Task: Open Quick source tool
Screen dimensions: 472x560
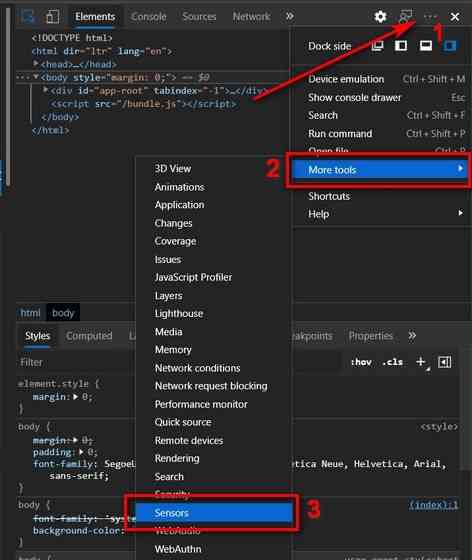Action: click(x=213, y=422)
